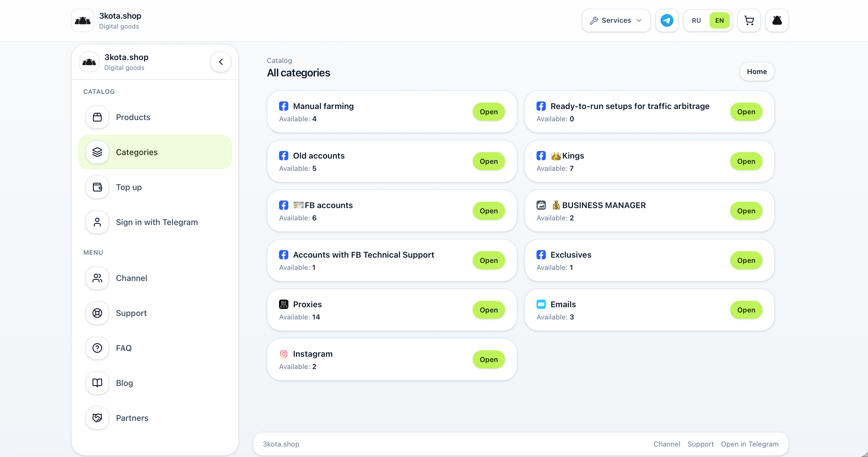This screenshot has height=457, width=868.
Task: Select Categories in the catalog menu
Action: (x=155, y=152)
